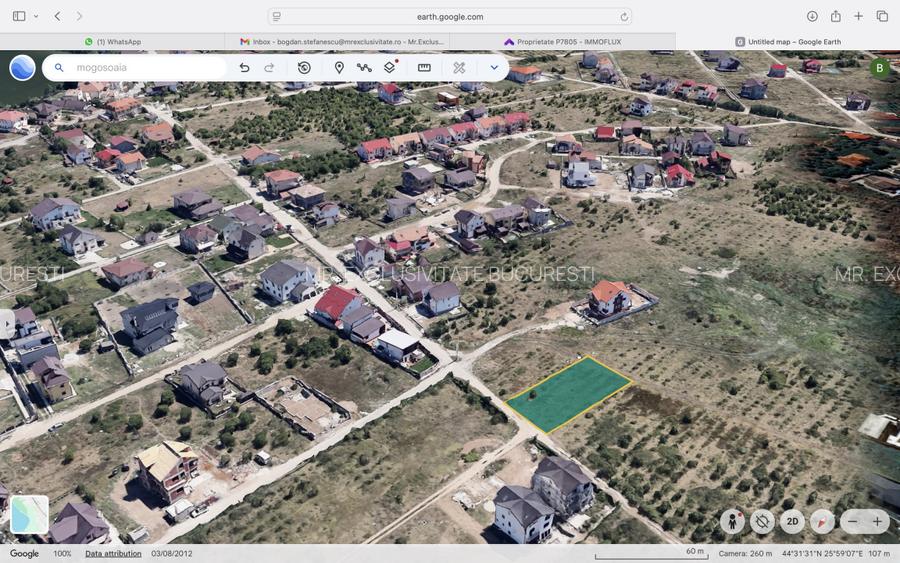The height and width of the screenshot is (563, 900).
Task: Zoom in with the plus control
Action: tap(877, 521)
